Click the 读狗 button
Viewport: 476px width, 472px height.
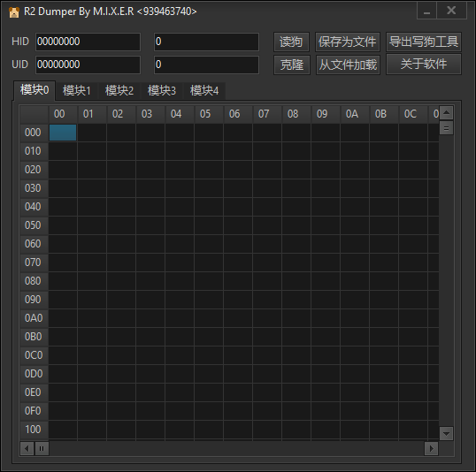pos(291,42)
